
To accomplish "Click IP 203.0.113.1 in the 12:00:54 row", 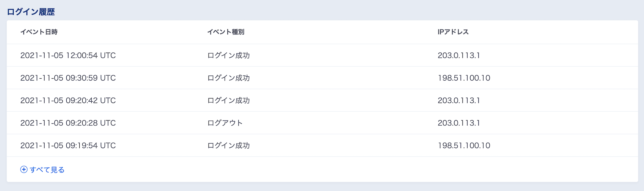I will [459, 55].
